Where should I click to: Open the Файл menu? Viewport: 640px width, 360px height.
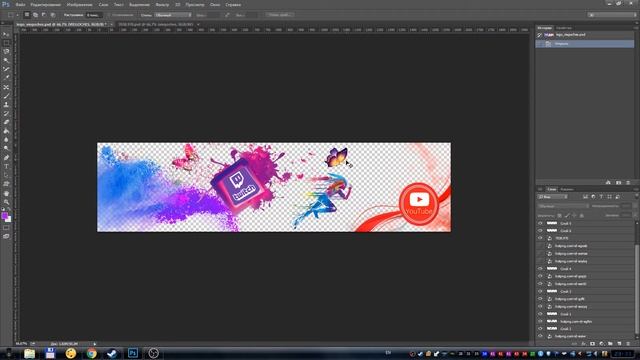(20, 4)
